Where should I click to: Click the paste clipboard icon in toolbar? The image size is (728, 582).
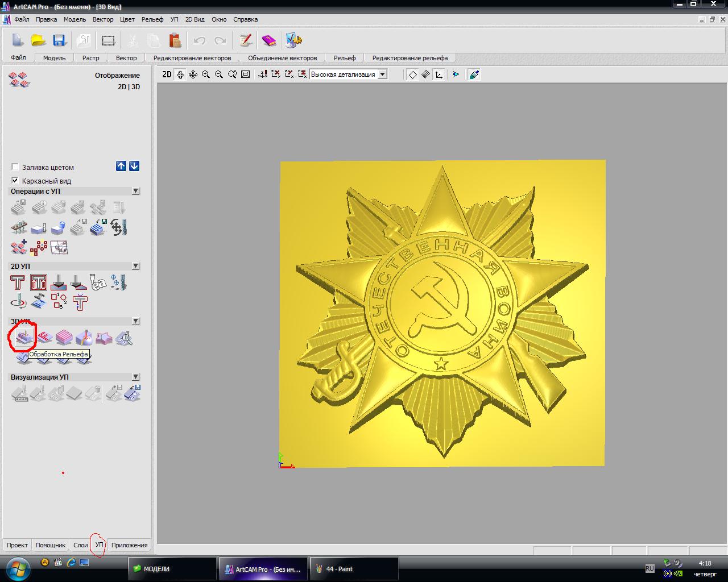click(175, 40)
